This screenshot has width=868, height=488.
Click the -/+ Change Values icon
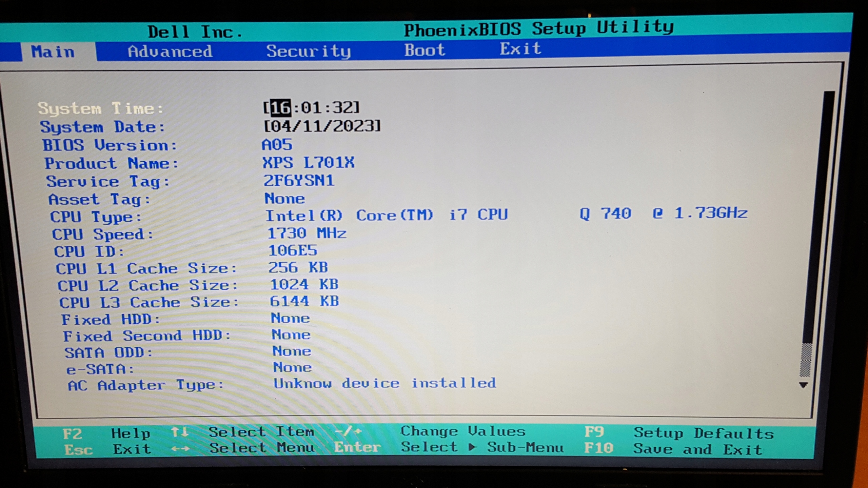348,431
